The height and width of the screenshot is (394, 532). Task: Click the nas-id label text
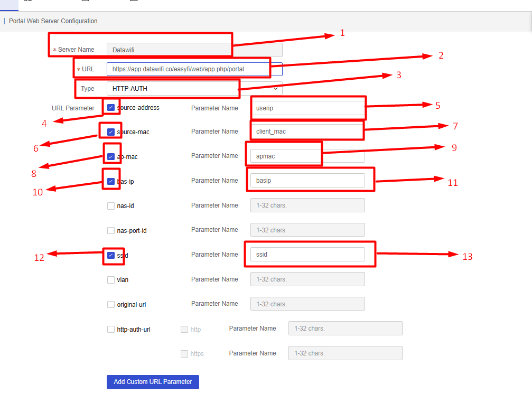(x=125, y=206)
